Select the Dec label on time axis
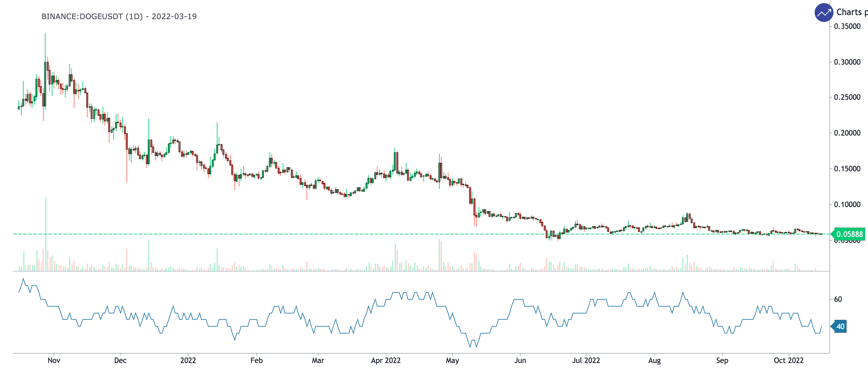Viewport: 868px width, 374px height. click(x=120, y=361)
